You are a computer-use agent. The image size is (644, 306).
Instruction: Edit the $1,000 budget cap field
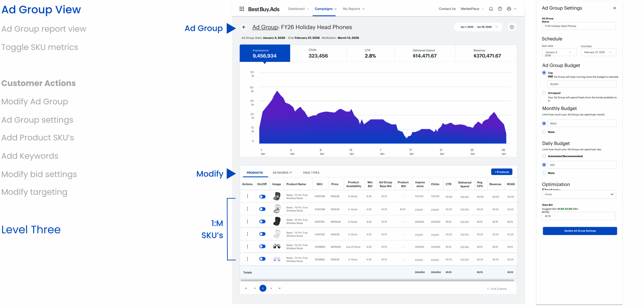tap(582, 84)
